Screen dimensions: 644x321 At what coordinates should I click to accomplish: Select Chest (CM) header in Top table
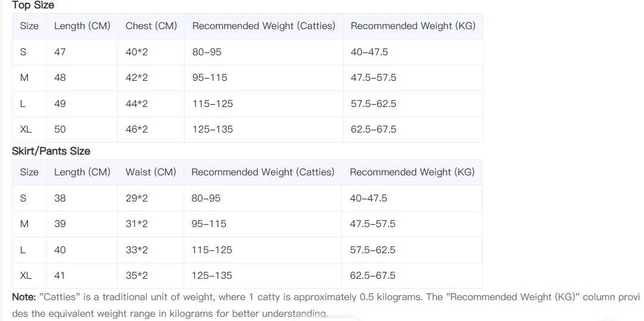(x=151, y=26)
